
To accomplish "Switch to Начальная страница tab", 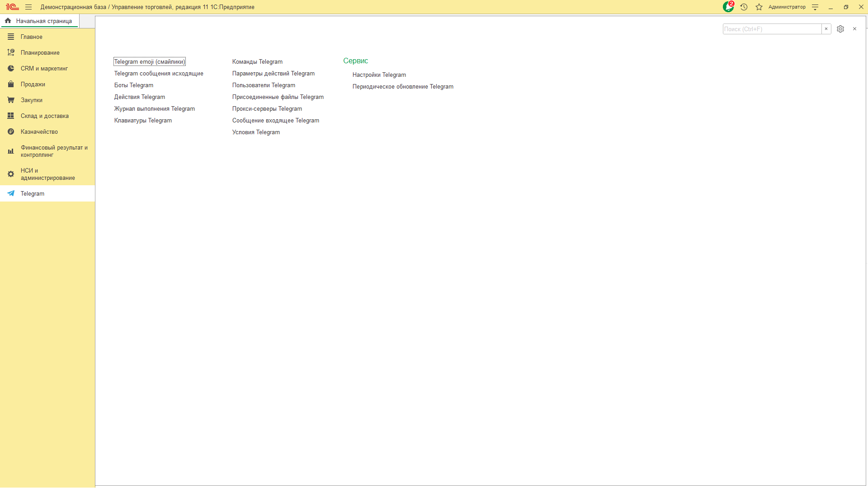I will [x=40, y=21].
